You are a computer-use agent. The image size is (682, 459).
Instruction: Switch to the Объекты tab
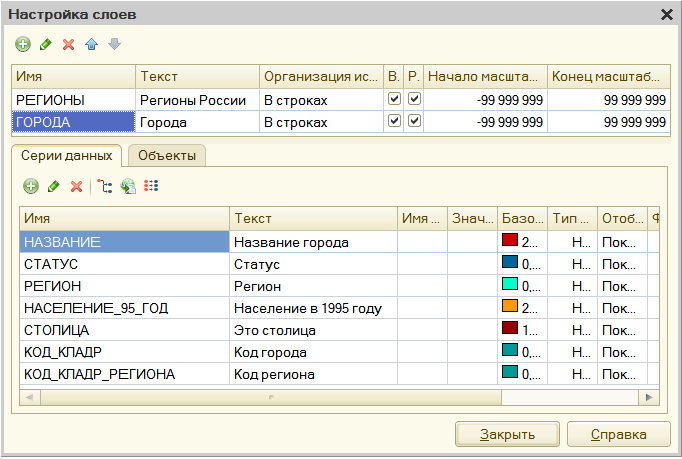point(166,155)
